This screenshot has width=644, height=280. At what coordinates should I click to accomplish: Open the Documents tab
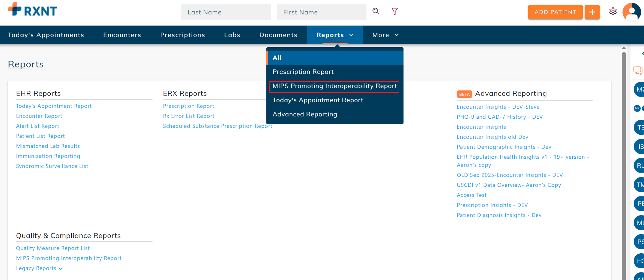tap(278, 35)
